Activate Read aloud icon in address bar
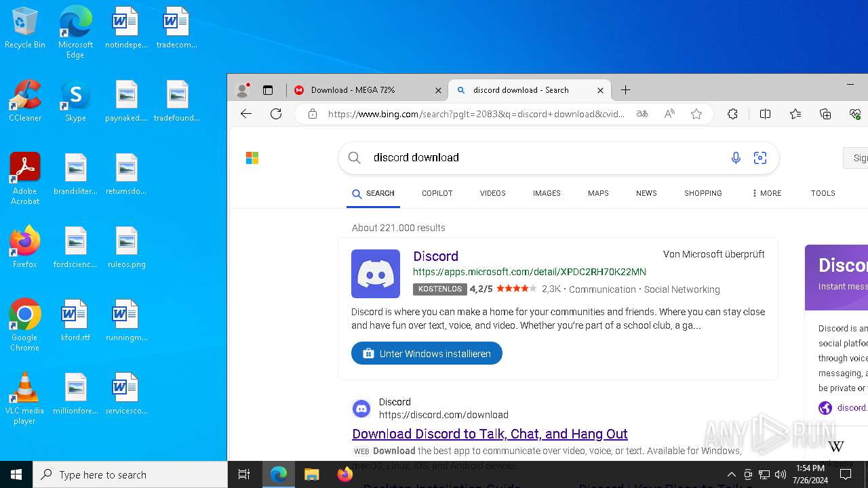Viewport: 868px width, 488px height. (669, 114)
